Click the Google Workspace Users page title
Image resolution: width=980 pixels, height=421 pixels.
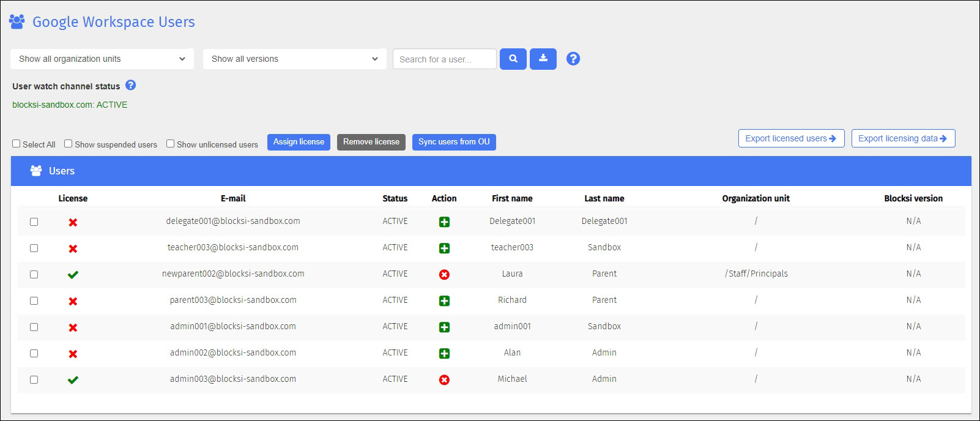[114, 22]
